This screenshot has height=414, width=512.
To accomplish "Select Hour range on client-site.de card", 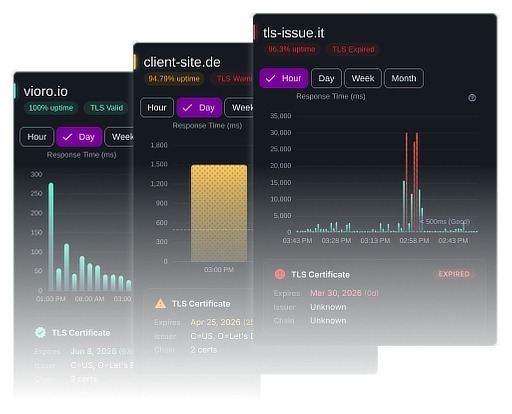I will (x=157, y=108).
